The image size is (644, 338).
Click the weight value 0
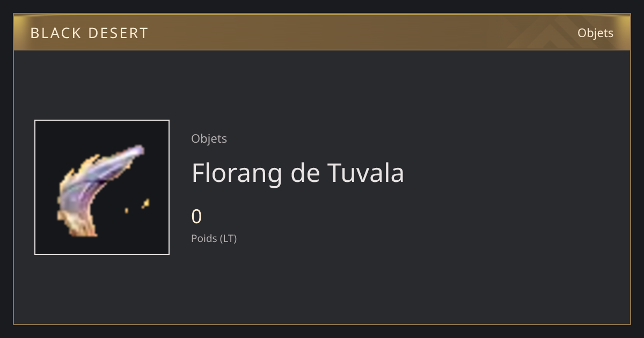196,217
